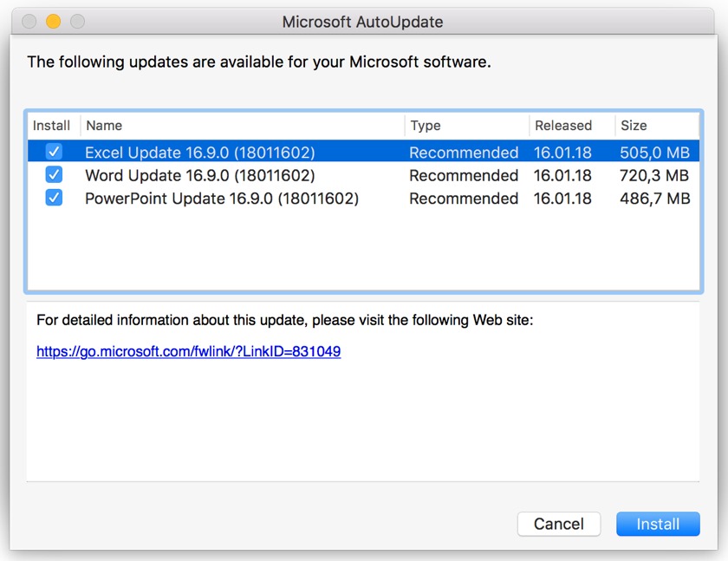
Task: Select the Excel Update 16.9.0 row
Action: pyautogui.click(x=200, y=153)
